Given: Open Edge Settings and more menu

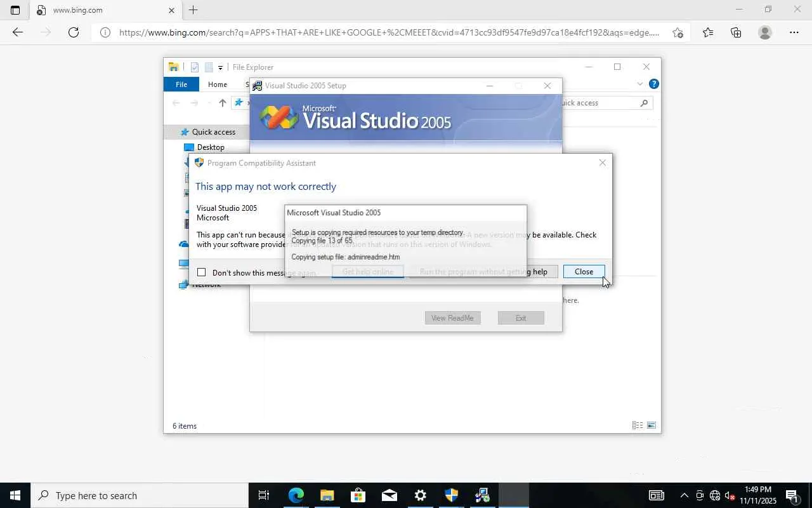Looking at the screenshot, I should pyautogui.click(x=794, y=32).
